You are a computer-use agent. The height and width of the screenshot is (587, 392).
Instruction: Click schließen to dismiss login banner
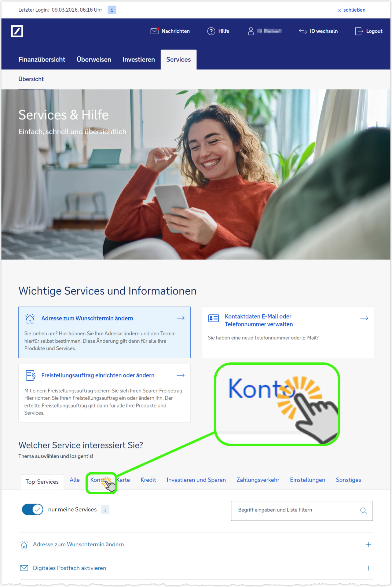click(351, 10)
